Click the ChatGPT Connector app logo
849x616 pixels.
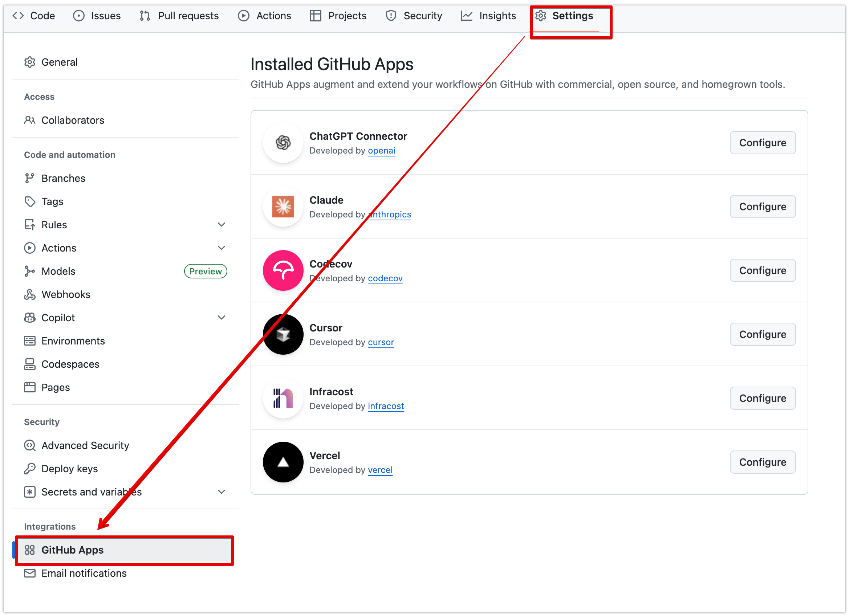283,143
